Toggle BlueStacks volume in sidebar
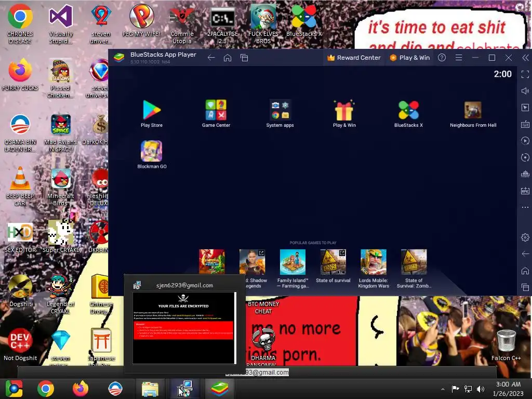 [x=525, y=91]
